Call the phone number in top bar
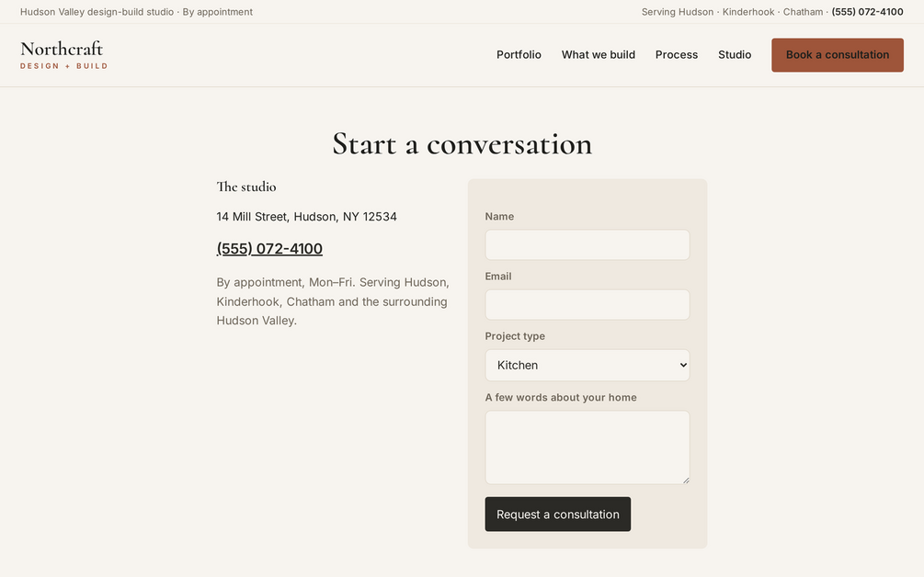The height and width of the screenshot is (577, 924). (867, 12)
